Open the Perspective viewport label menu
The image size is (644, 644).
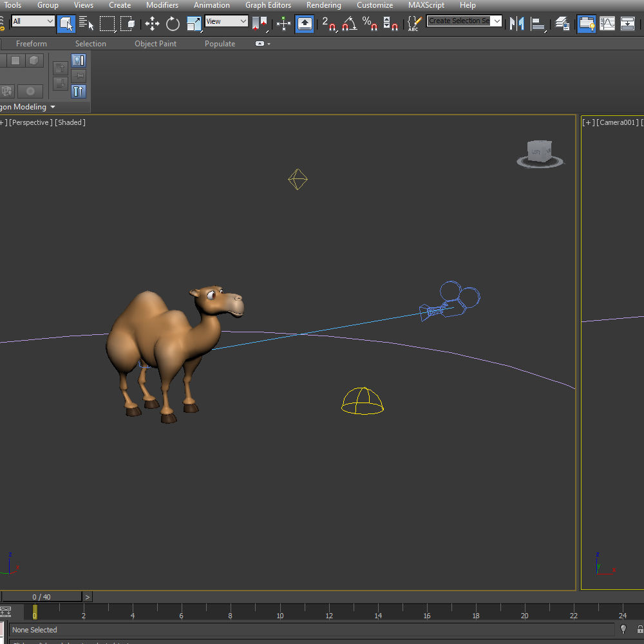[31, 122]
